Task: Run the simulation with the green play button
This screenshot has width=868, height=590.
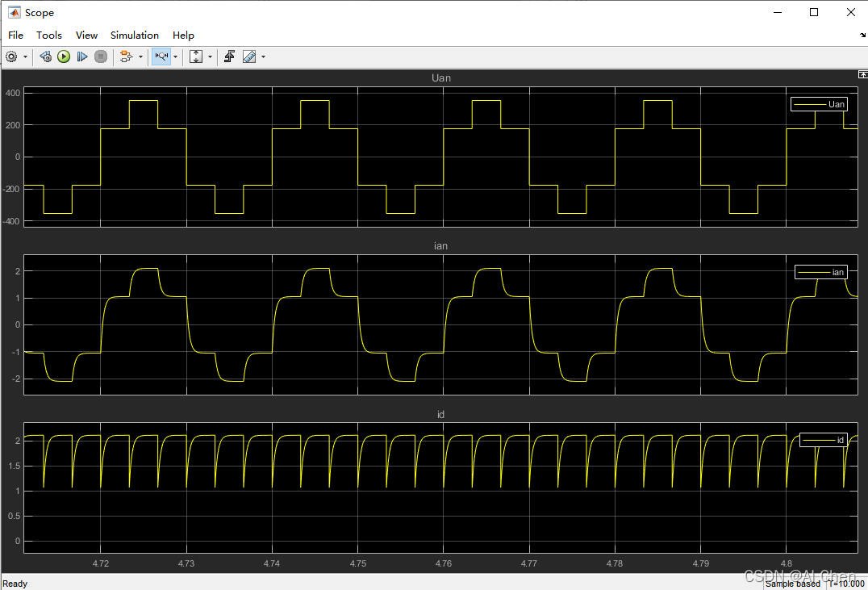Action: click(64, 56)
